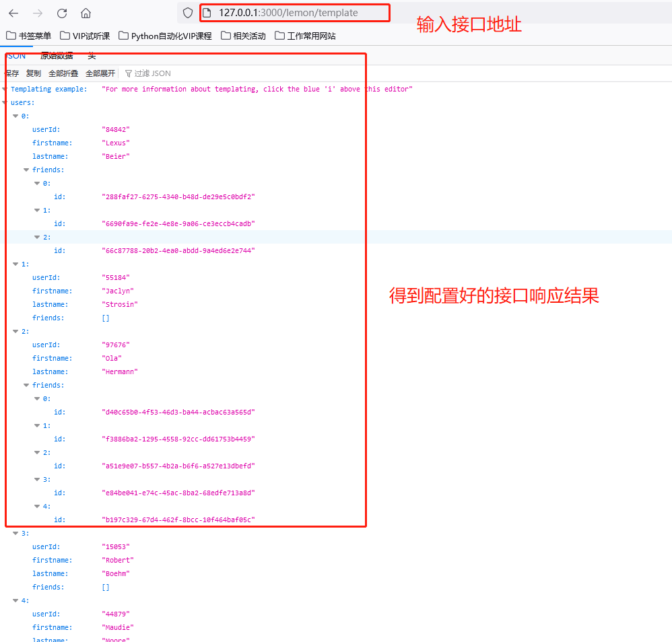Select id "e84be041-e74c-45ac-8ba2-68edfe713a8d"
The image size is (672, 642).
pyautogui.click(x=178, y=493)
